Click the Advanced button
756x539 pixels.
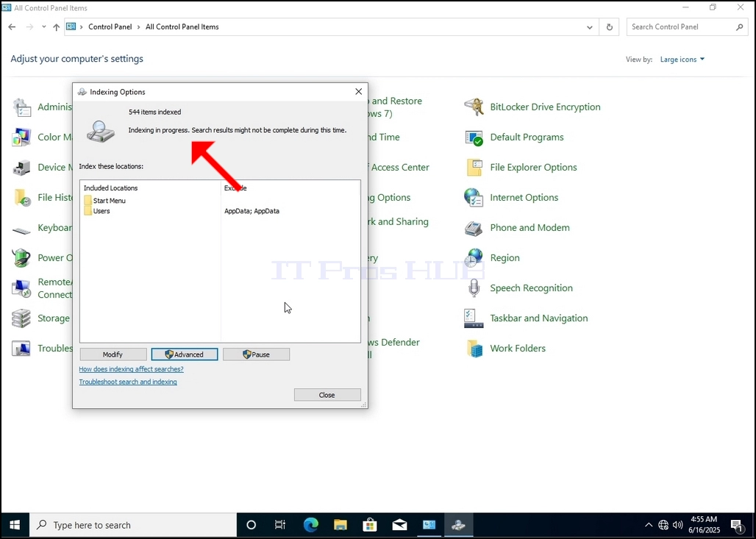click(185, 354)
